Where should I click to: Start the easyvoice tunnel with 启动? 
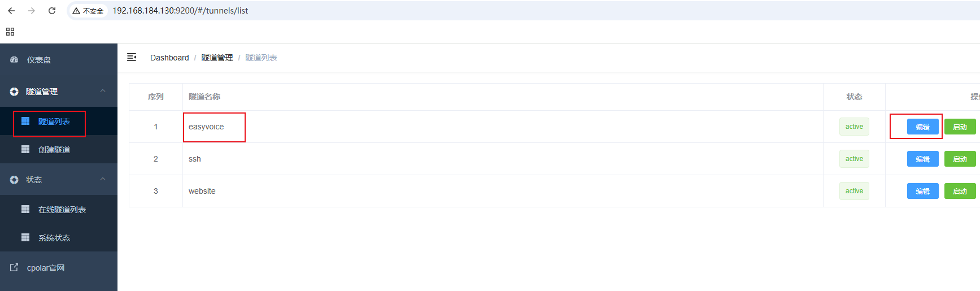960,127
